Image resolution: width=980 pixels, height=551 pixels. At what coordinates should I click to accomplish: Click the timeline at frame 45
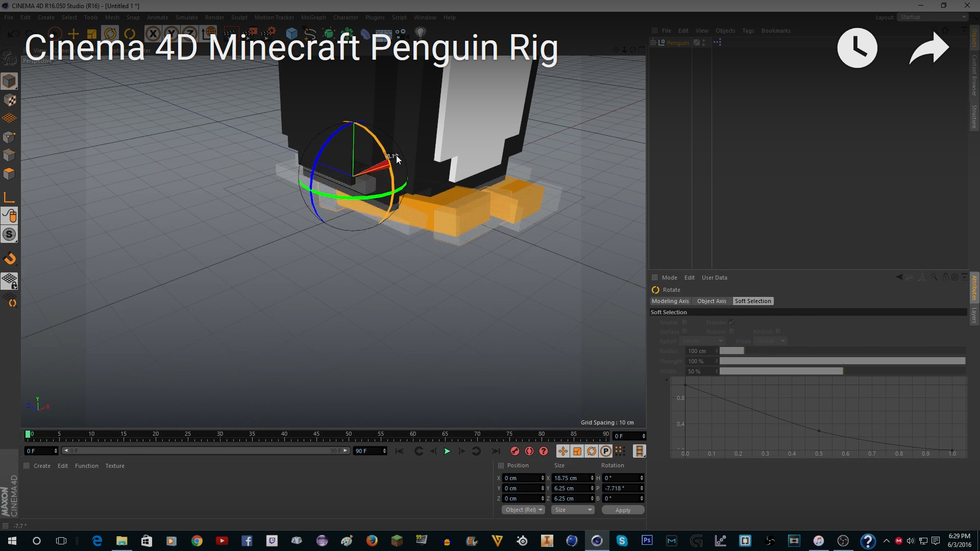[316, 436]
